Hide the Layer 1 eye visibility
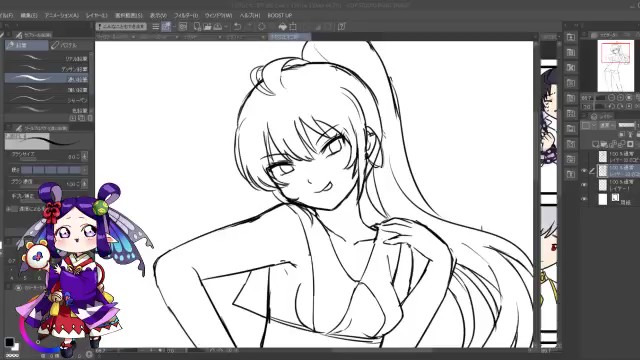Screen dimensions: 640x360 click(584, 185)
